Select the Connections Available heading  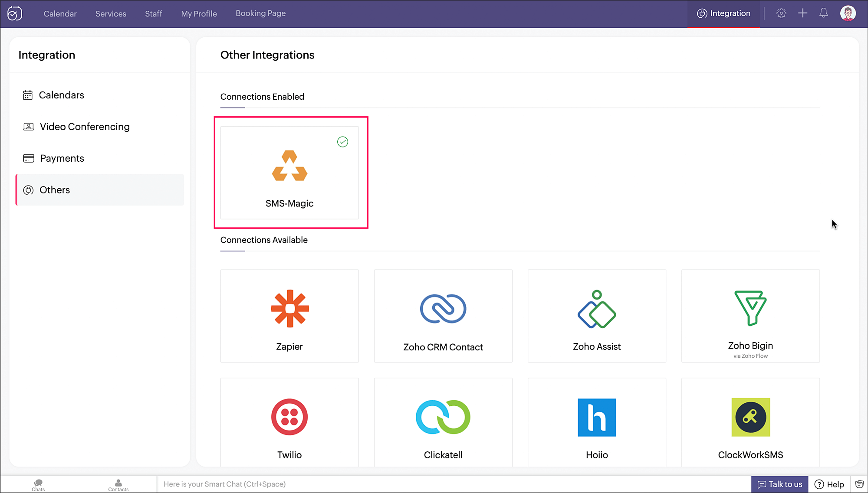264,240
